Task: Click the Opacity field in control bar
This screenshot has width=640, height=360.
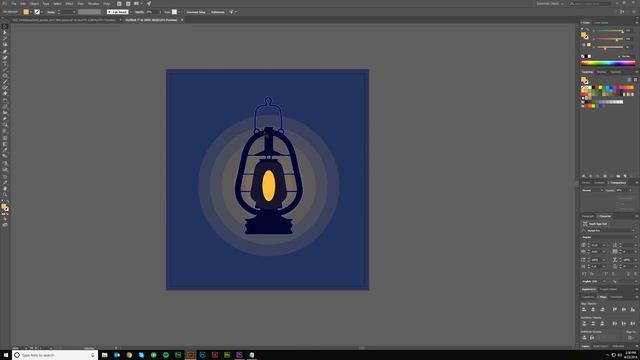Action: (x=152, y=12)
